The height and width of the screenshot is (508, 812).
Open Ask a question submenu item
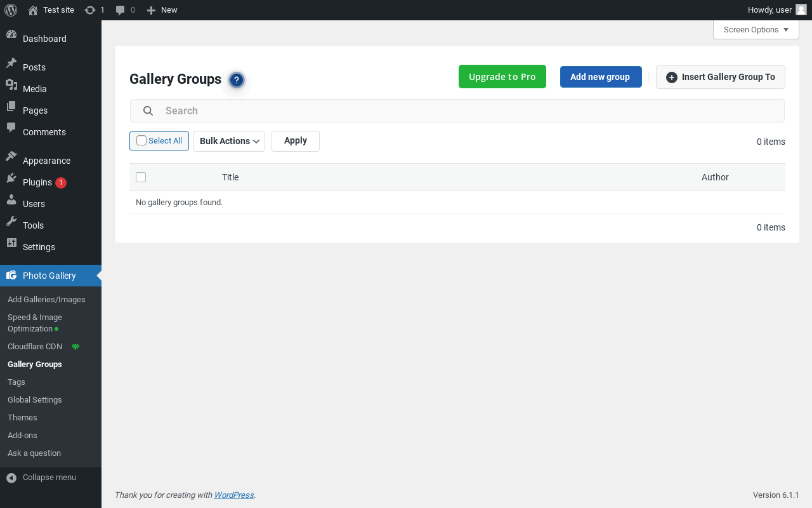click(x=34, y=453)
